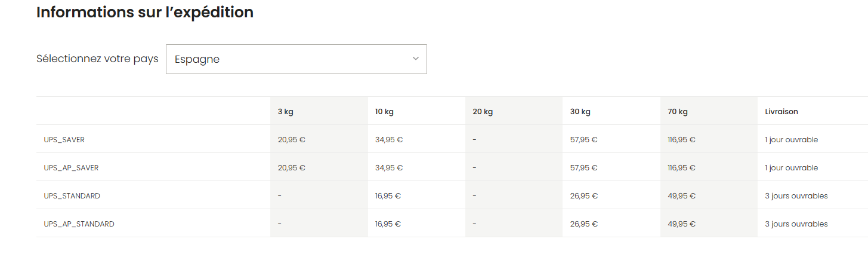Screen dimensions: 868x257
Task: Click the Informations sur l'expédition heading
Action: click(145, 13)
